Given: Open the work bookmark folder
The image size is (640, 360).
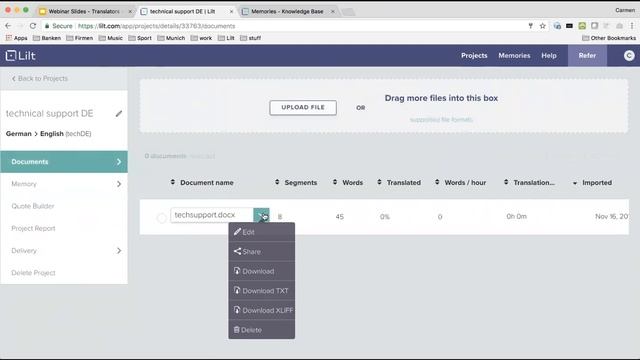Looking at the screenshot, I should pyautogui.click(x=201, y=38).
